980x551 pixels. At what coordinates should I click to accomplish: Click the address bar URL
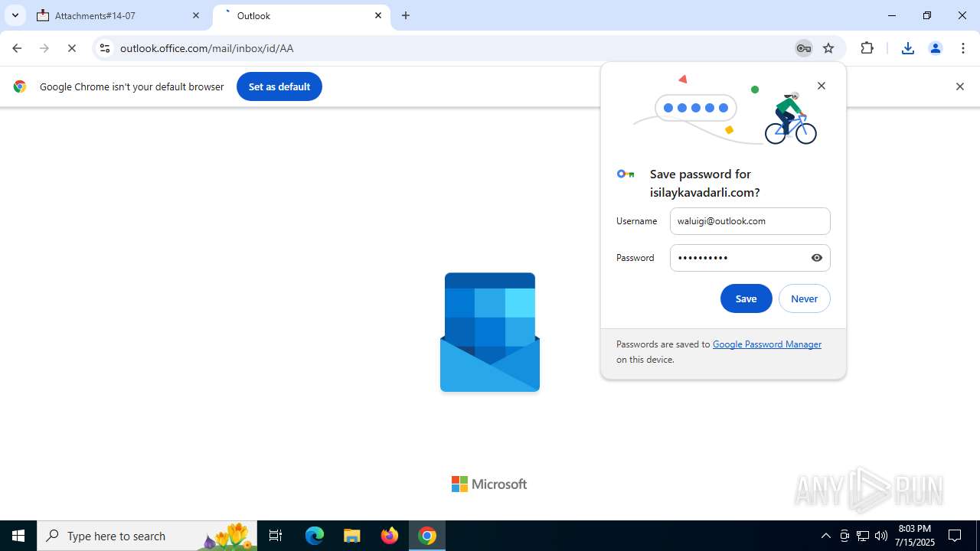[x=207, y=48]
